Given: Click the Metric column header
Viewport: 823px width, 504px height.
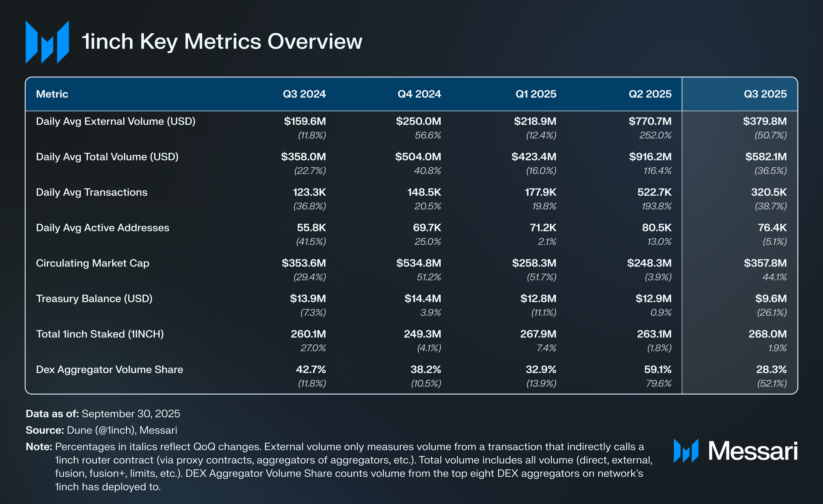Looking at the screenshot, I should click(x=52, y=94).
